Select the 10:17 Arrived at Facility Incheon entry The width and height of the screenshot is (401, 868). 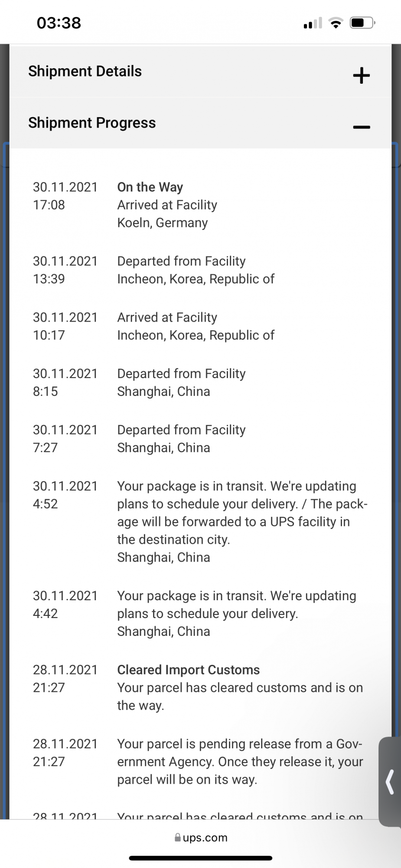point(200,326)
